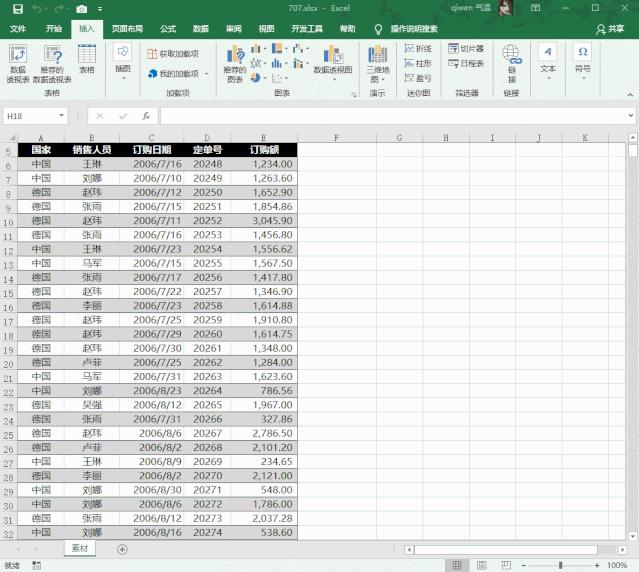This screenshot has width=639, height=572.
Task: Insert a pie or doughnut chart
Action: point(258,77)
